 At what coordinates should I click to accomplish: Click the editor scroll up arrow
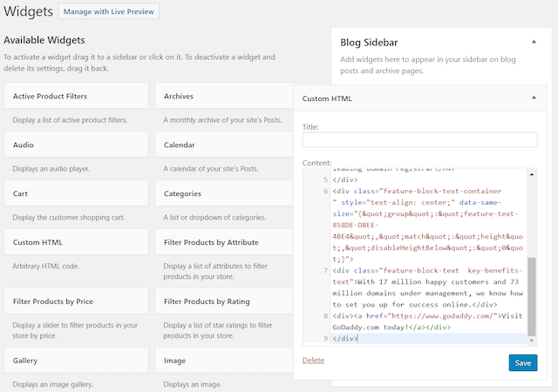(531, 174)
